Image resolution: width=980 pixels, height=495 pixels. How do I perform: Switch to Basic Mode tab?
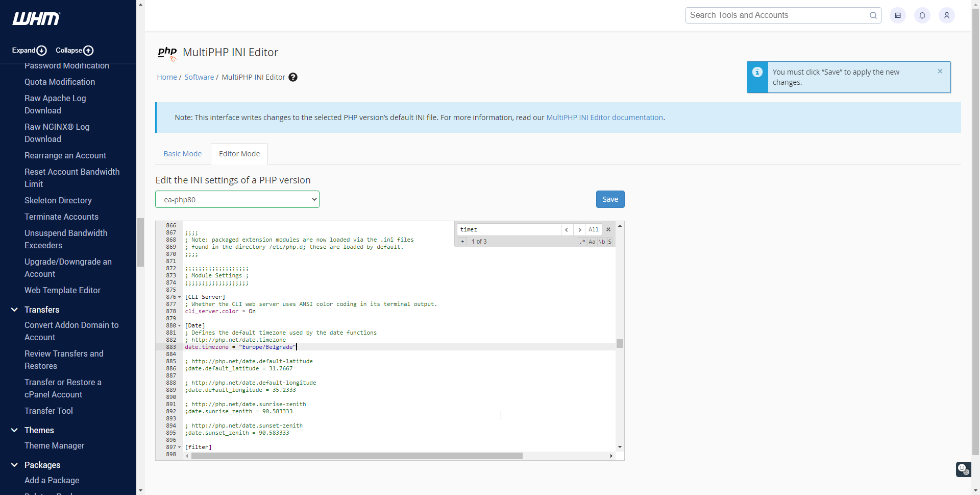pyautogui.click(x=183, y=154)
